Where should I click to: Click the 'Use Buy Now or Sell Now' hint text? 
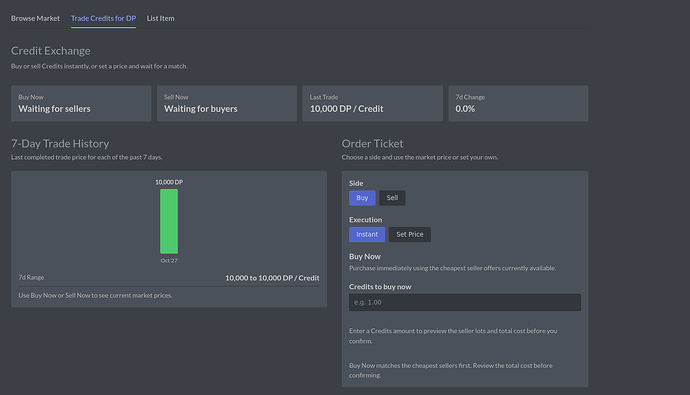click(95, 296)
